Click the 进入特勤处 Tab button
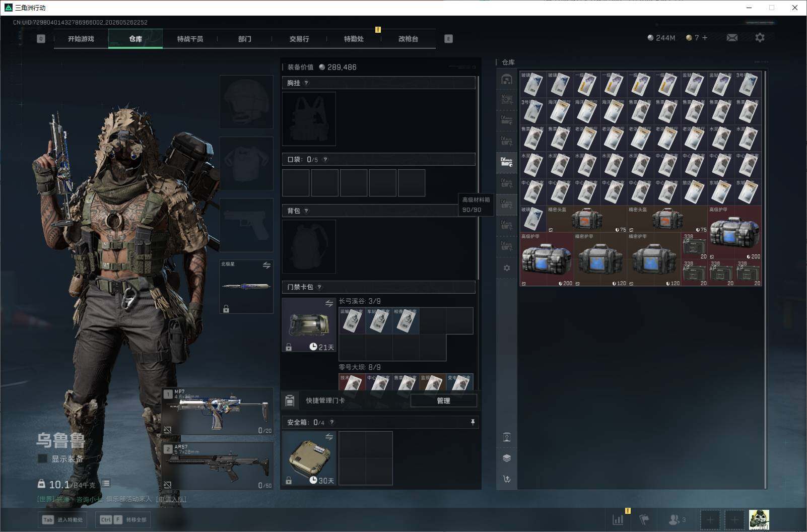Screen dimensions: 807x532 tap(62, 519)
